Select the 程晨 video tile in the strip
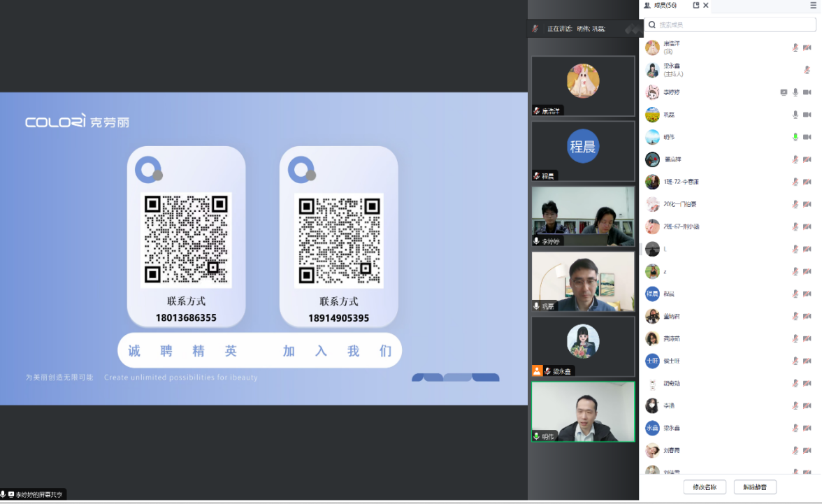 tap(583, 151)
